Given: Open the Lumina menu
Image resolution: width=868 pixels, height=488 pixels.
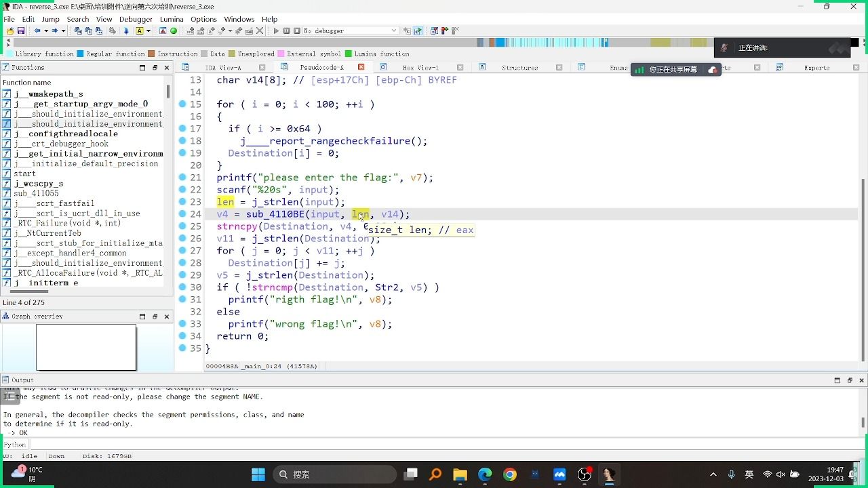Looking at the screenshot, I should [x=172, y=19].
